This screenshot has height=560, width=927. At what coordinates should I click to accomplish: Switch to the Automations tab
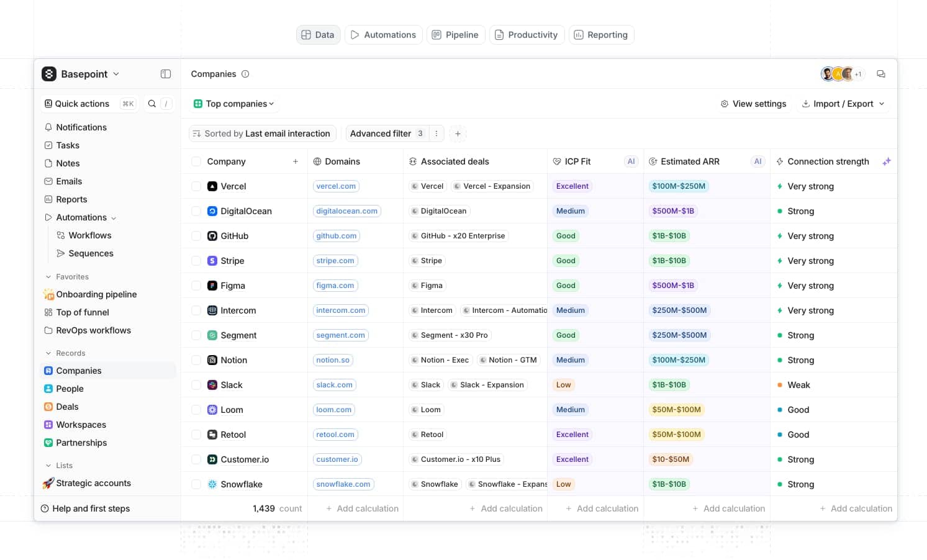click(384, 35)
